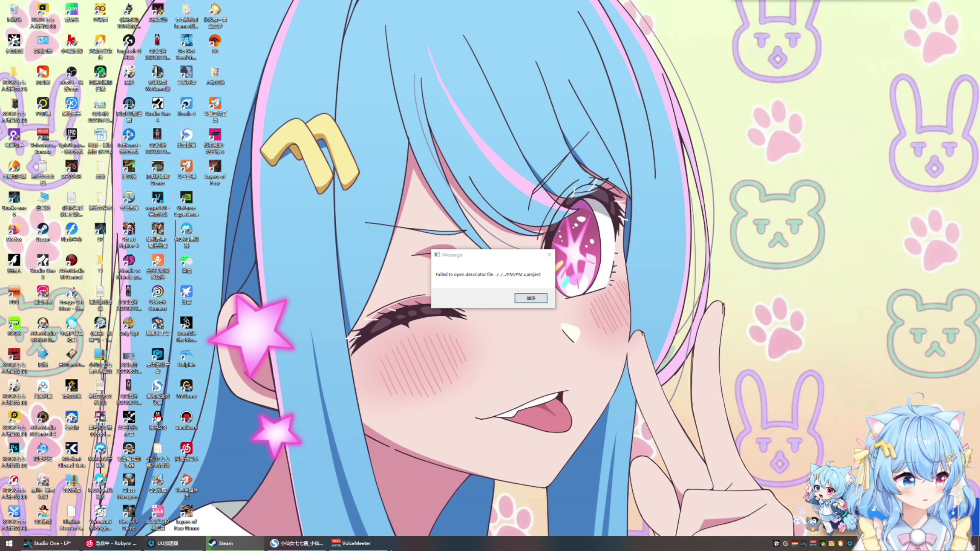Select the 此电脑 This PC desktop icon
This screenshot has width=980, height=551.
pyautogui.click(x=43, y=201)
